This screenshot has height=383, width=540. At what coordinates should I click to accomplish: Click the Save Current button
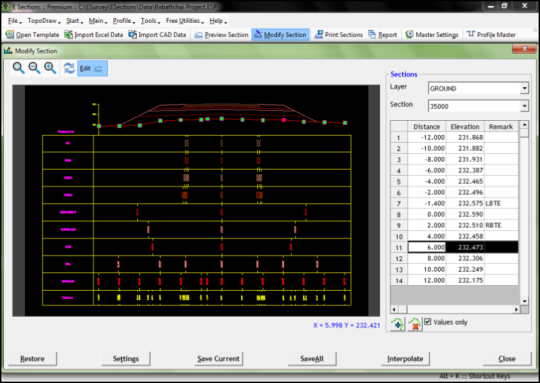click(x=218, y=359)
